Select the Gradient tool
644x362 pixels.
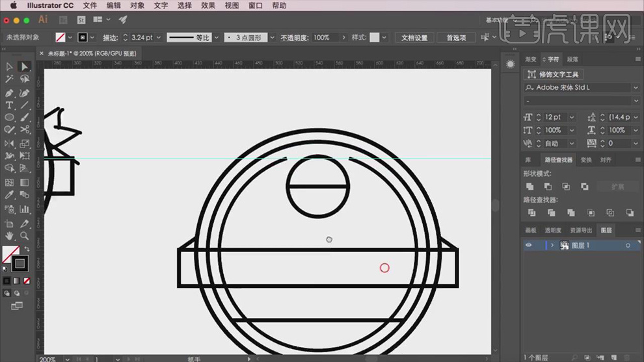click(25, 182)
